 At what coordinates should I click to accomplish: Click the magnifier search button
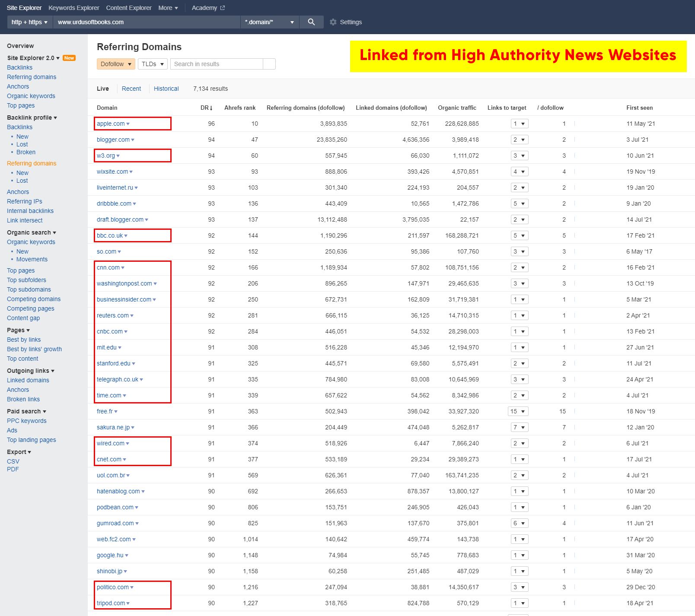[x=311, y=22]
